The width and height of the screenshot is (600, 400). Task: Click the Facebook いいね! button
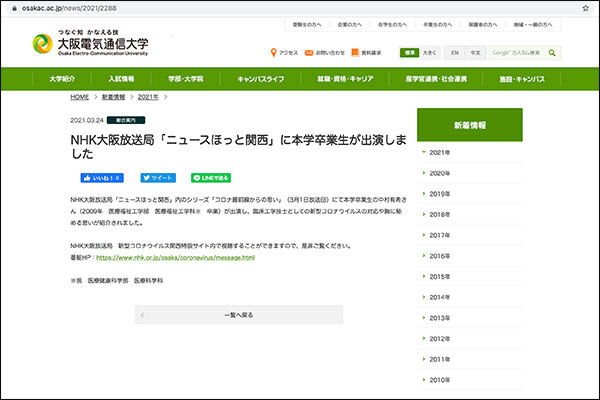[x=102, y=178]
